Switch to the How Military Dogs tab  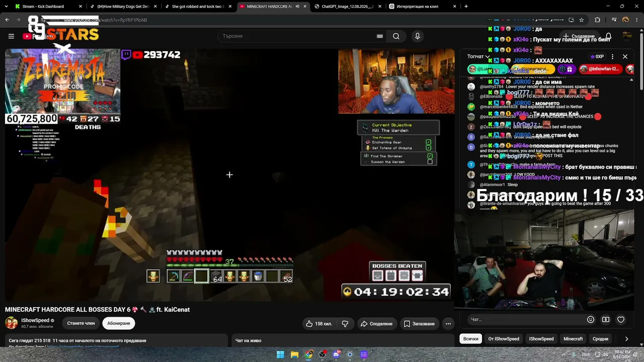(x=124, y=7)
